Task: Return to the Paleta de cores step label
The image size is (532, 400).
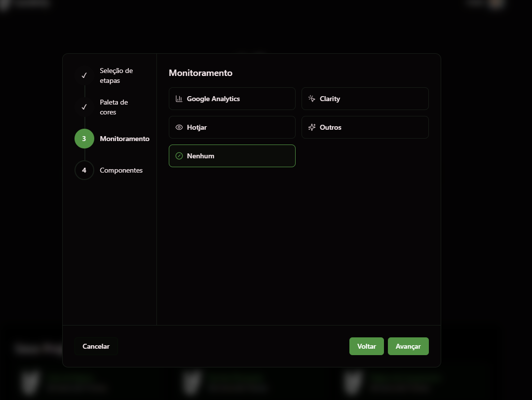Action: coord(114,107)
